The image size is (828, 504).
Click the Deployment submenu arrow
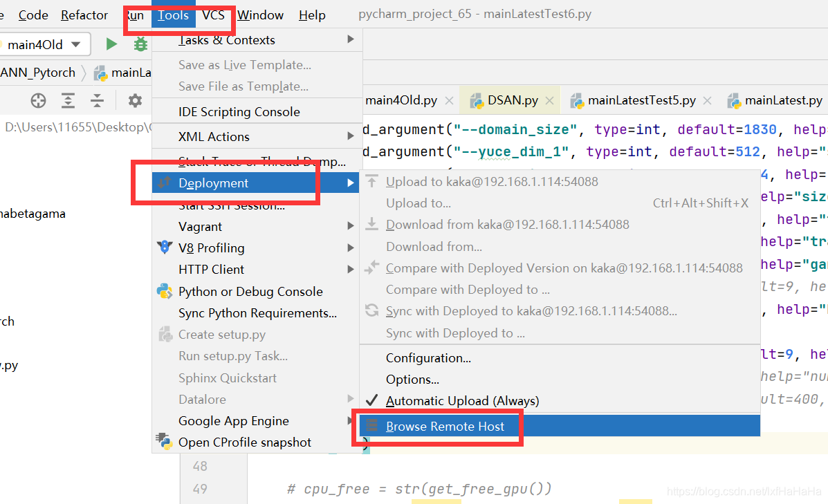click(x=351, y=183)
